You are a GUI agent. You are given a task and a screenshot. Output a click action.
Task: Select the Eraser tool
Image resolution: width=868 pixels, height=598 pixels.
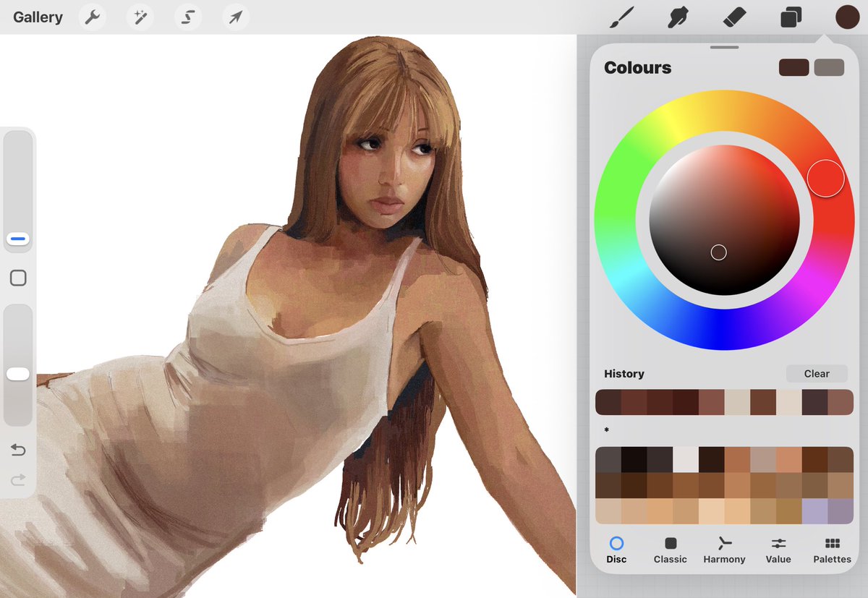[x=734, y=17]
